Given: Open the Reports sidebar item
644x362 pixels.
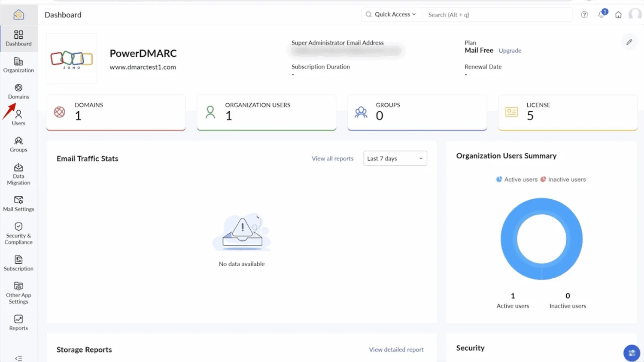Looking at the screenshot, I should (18, 322).
